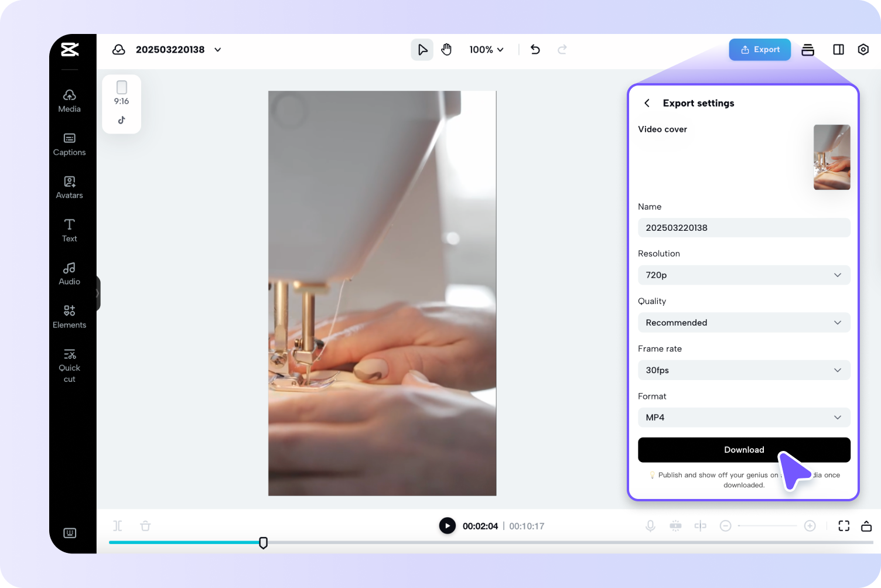Edit the Name field 202503220138
Screen dimensions: 881x588
[x=744, y=228]
